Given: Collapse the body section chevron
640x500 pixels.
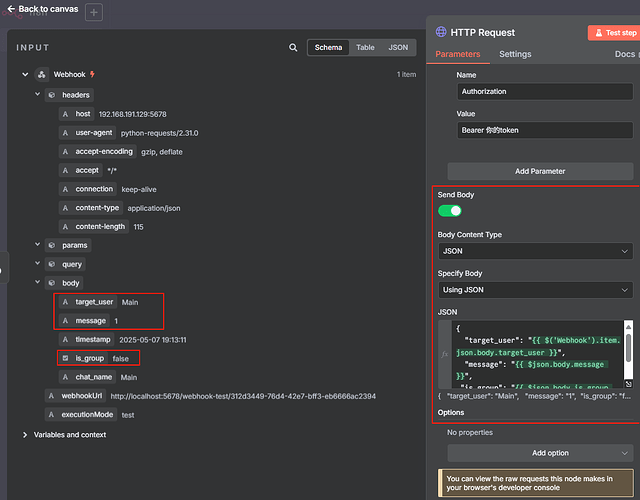Looking at the screenshot, I should pyautogui.click(x=38, y=282).
